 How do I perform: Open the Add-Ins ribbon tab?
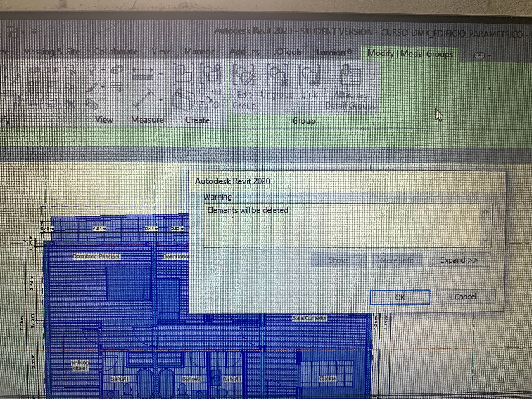[245, 52]
